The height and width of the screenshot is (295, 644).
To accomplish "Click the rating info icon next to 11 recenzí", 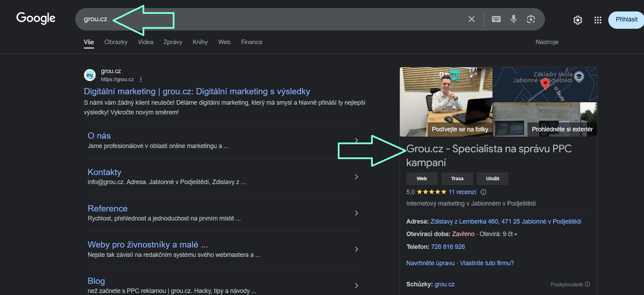I will (x=483, y=192).
